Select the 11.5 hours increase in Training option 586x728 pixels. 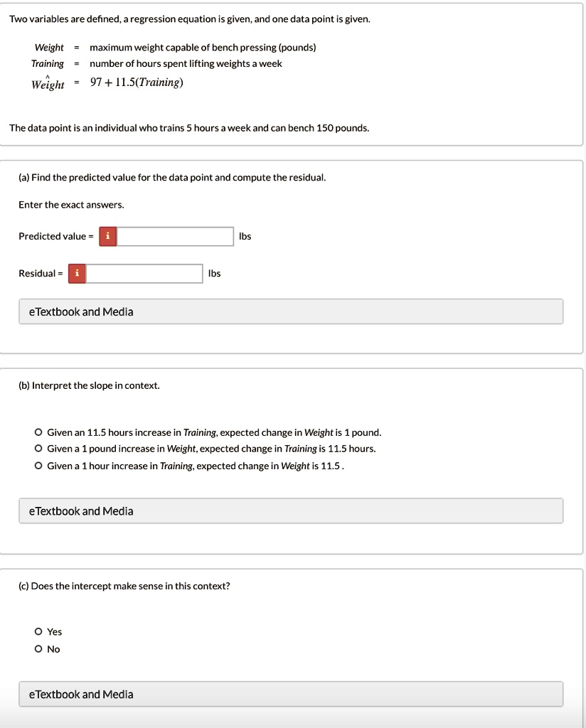[x=38, y=432]
